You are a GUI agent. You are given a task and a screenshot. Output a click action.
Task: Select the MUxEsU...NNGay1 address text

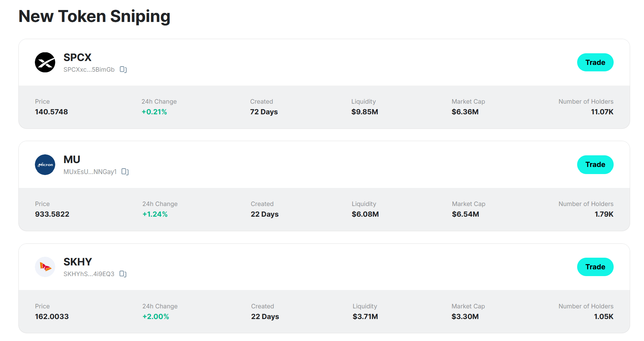coord(90,172)
